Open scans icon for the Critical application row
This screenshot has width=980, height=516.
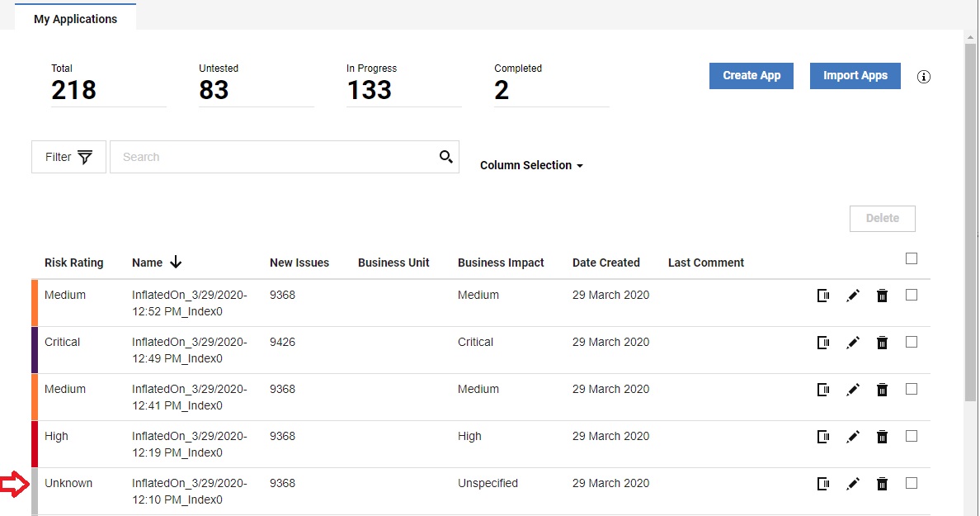tap(822, 343)
